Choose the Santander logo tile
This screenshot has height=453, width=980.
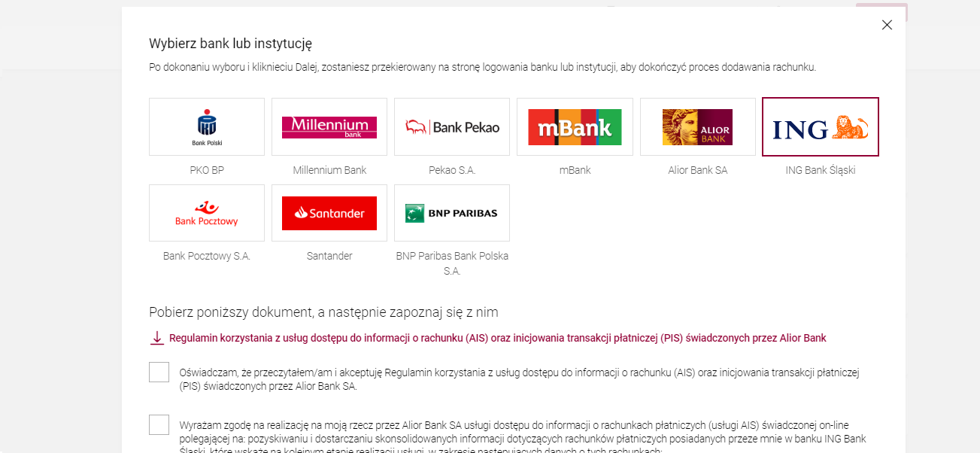(x=329, y=213)
